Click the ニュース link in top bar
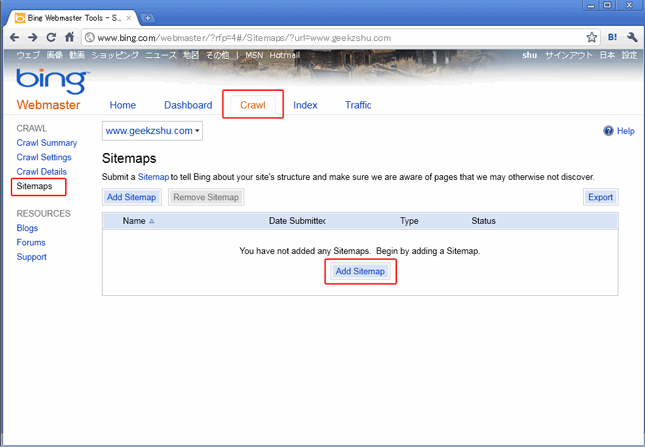Viewport: 645px width, 447px height. 161,55
